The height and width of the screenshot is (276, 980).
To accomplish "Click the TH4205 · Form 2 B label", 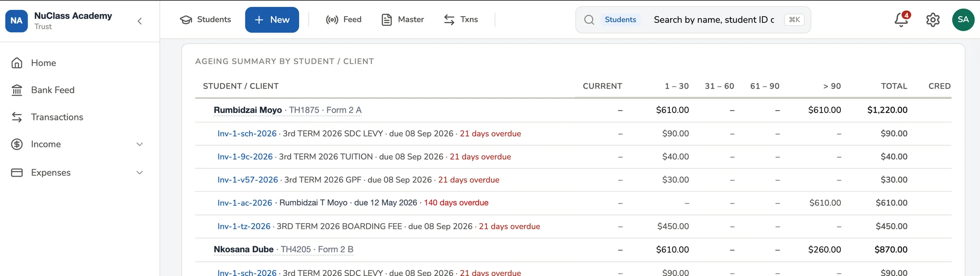I will click(317, 250).
